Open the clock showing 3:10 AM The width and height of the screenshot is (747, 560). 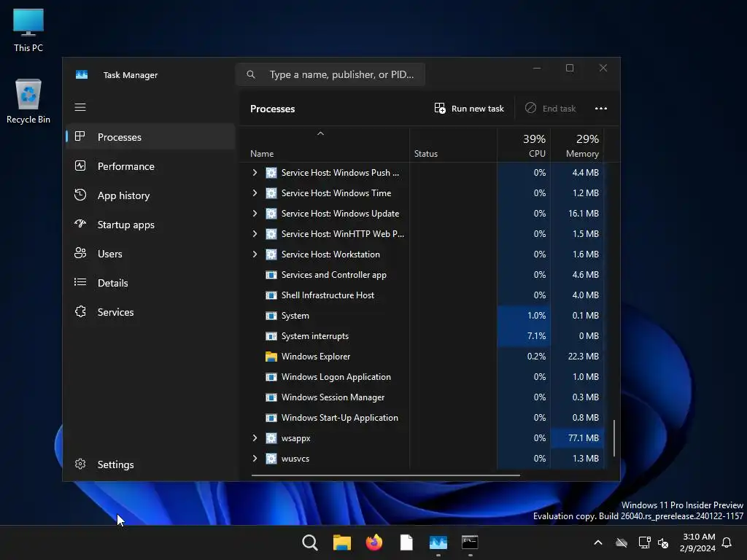tap(697, 542)
